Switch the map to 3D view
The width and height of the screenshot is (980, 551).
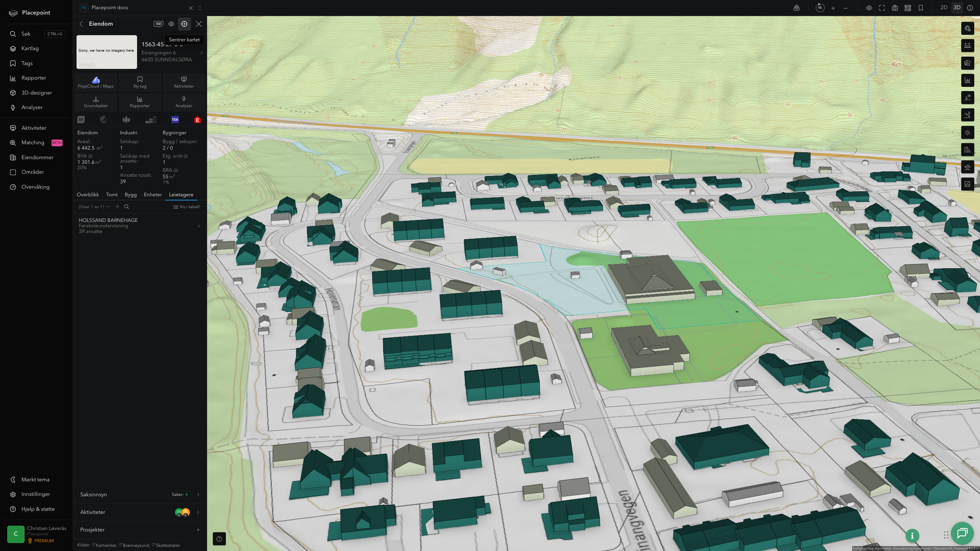[x=957, y=8]
